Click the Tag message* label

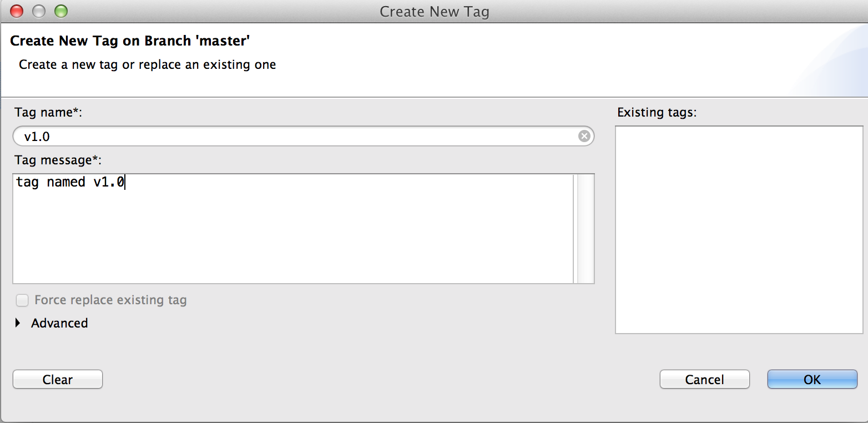pyautogui.click(x=58, y=160)
